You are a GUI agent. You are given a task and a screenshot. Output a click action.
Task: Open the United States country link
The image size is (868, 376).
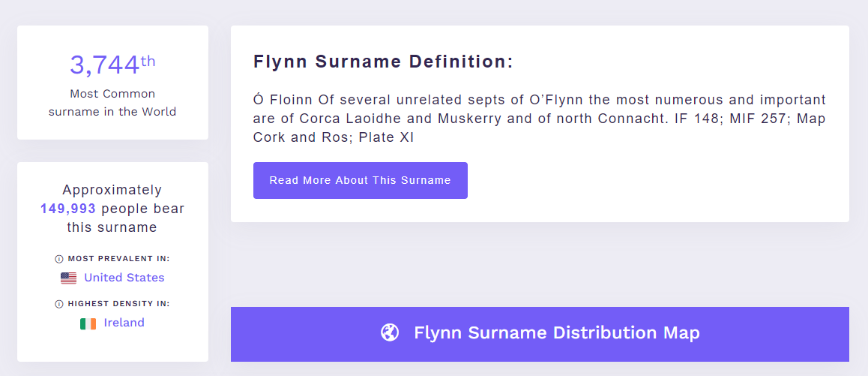124,277
